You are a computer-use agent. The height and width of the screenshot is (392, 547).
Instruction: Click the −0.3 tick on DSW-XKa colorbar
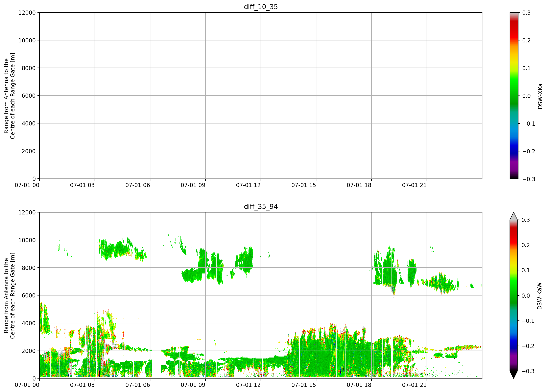tap(529, 179)
